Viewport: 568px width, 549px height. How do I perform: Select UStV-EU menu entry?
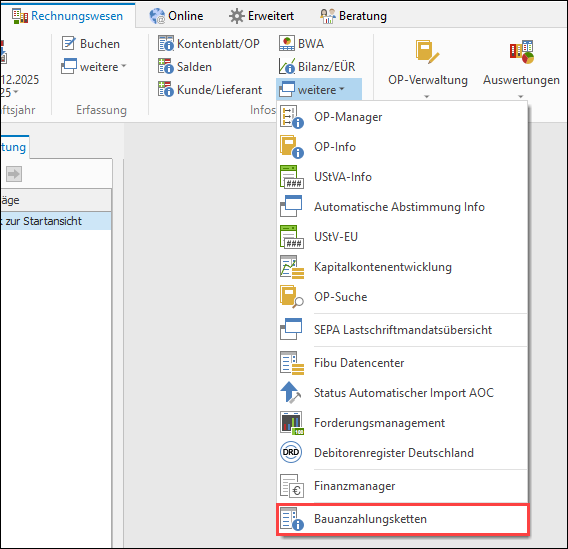pos(402,237)
